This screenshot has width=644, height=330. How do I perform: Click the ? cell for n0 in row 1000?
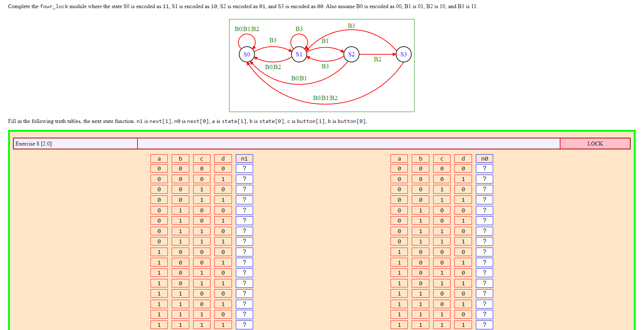pos(484,252)
